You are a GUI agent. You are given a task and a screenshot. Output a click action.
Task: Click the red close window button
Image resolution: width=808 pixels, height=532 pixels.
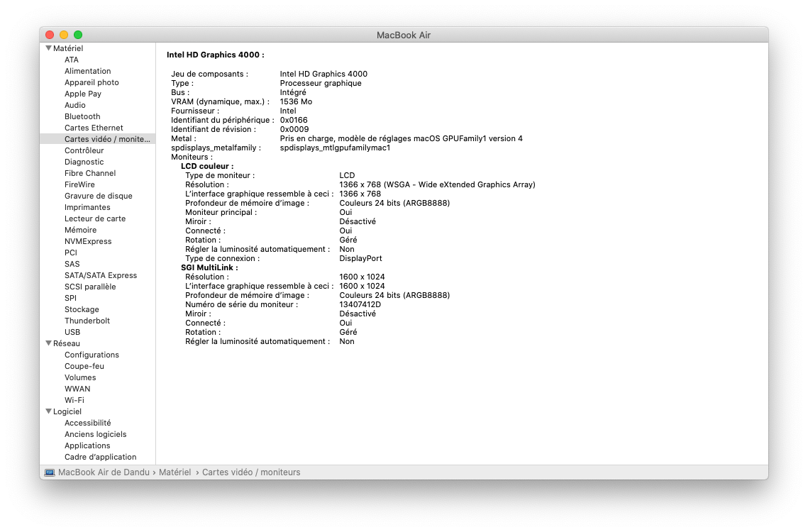(x=50, y=35)
